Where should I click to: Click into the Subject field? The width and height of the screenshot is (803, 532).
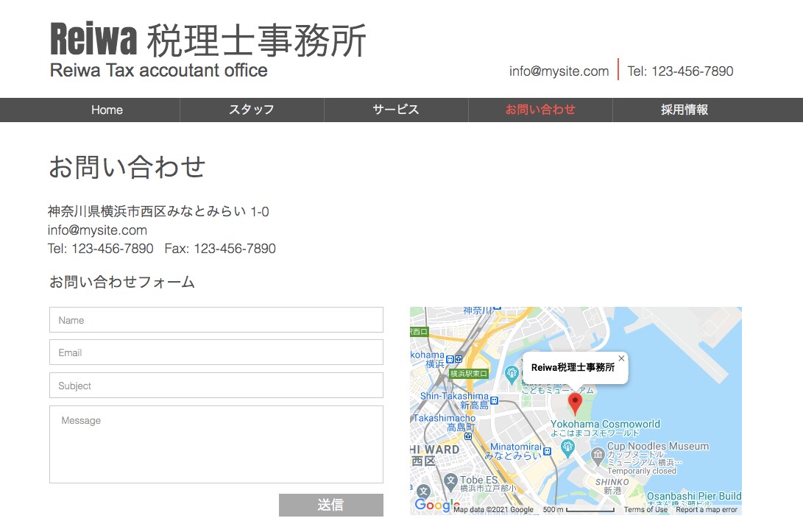[x=216, y=386]
